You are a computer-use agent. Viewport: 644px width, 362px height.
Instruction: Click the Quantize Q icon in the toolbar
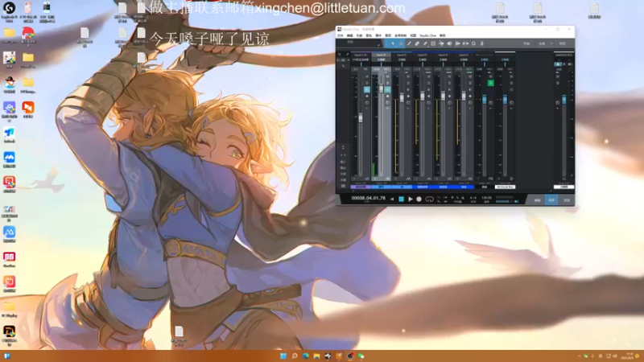(473, 43)
